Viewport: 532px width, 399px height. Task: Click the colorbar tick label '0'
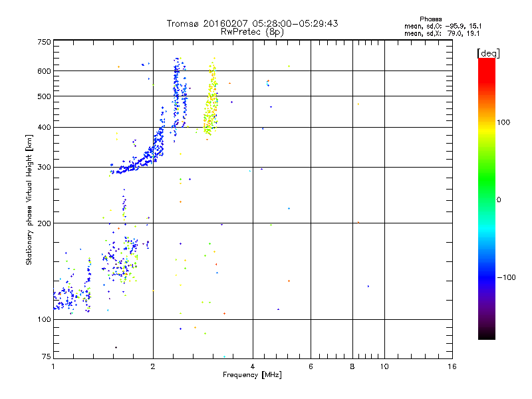(x=499, y=200)
